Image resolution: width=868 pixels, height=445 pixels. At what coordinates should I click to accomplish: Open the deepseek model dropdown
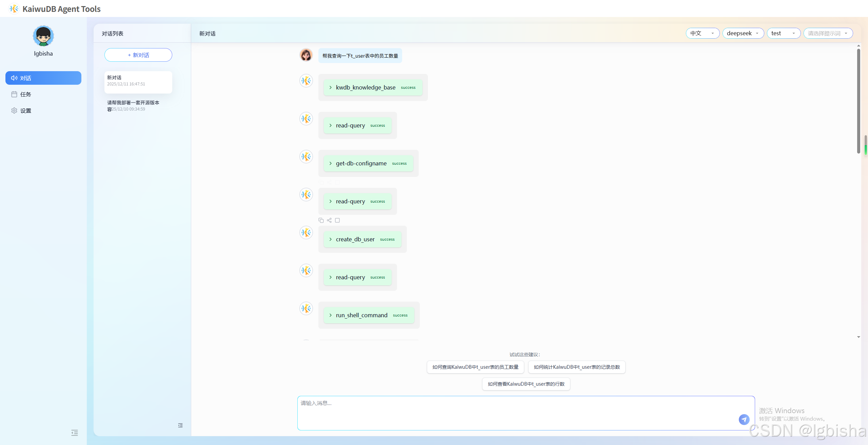point(743,33)
